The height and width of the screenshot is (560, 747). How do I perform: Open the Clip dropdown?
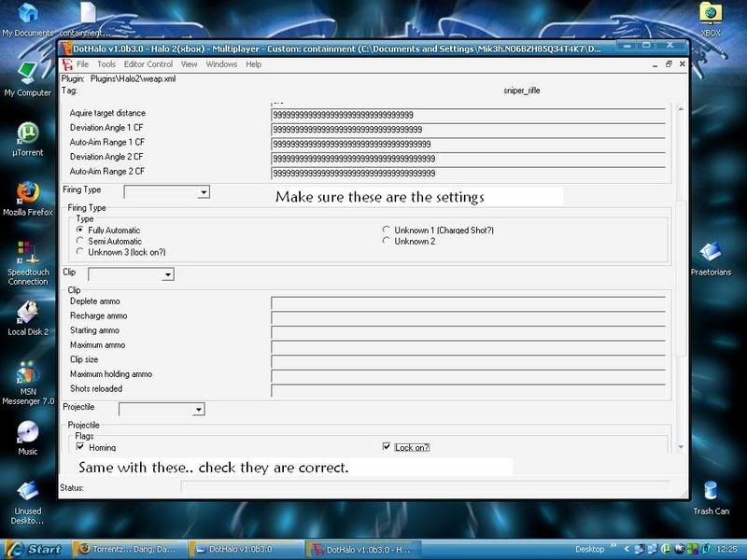168,274
